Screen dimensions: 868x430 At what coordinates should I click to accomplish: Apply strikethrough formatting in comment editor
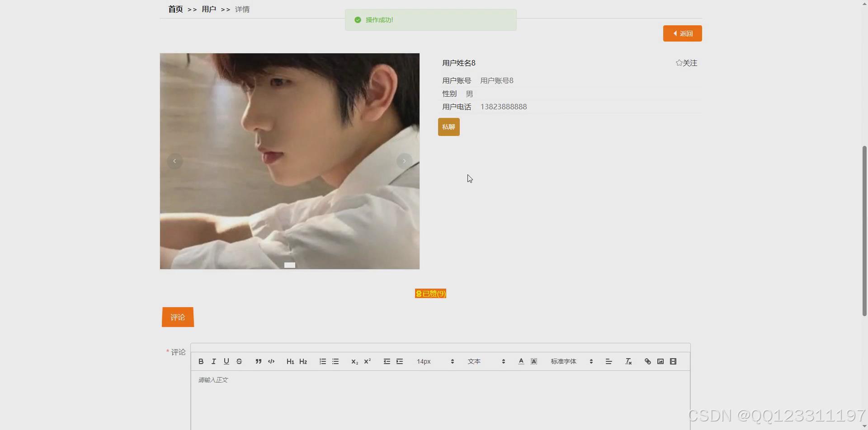[239, 361]
